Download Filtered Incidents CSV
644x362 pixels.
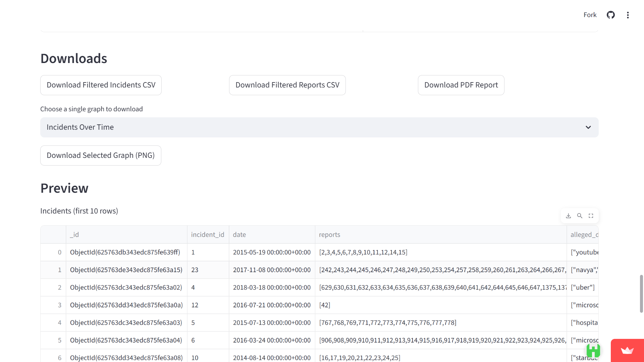[x=101, y=85]
